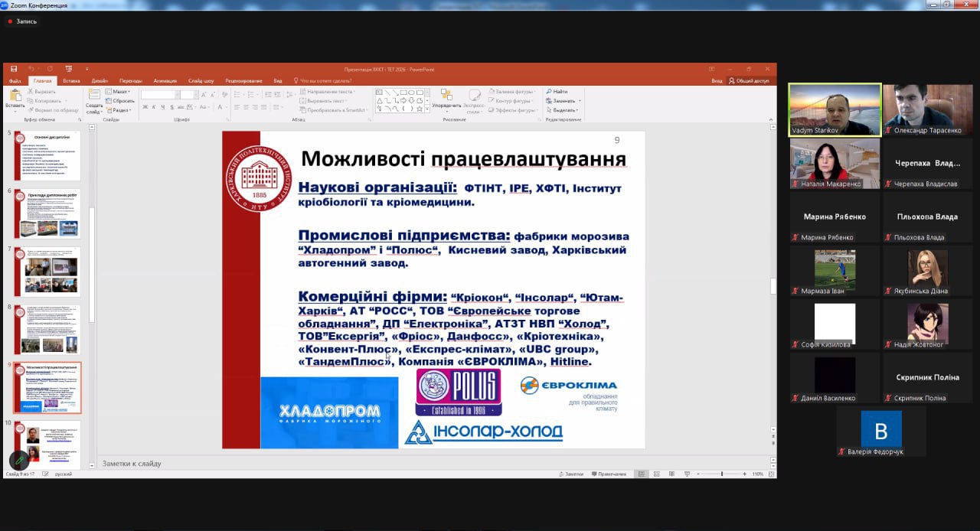Switch to Анимация tab
The width and height of the screenshot is (980, 531).
[x=165, y=80]
